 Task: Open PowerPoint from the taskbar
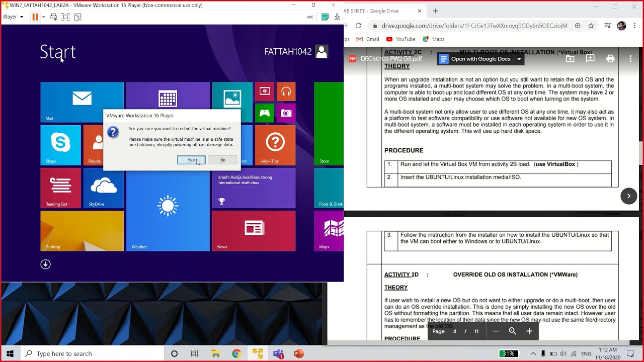pyautogui.click(x=299, y=354)
